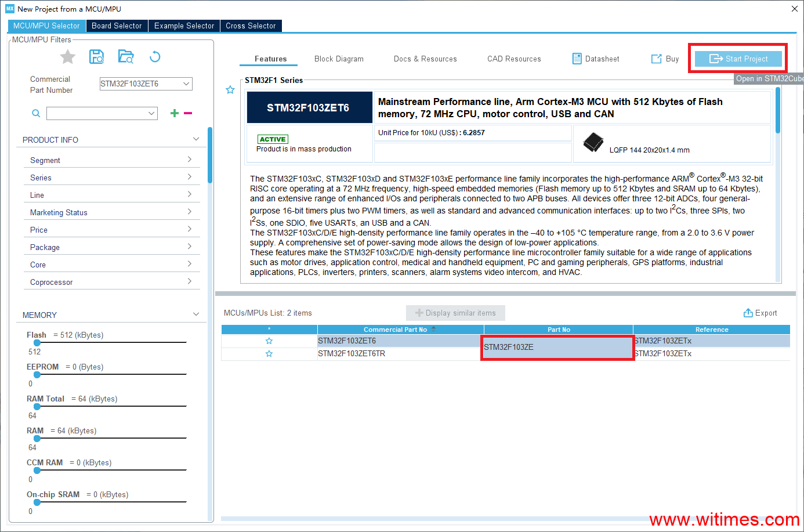Click the load search folder icon
The image size is (804, 532).
click(x=126, y=57)
